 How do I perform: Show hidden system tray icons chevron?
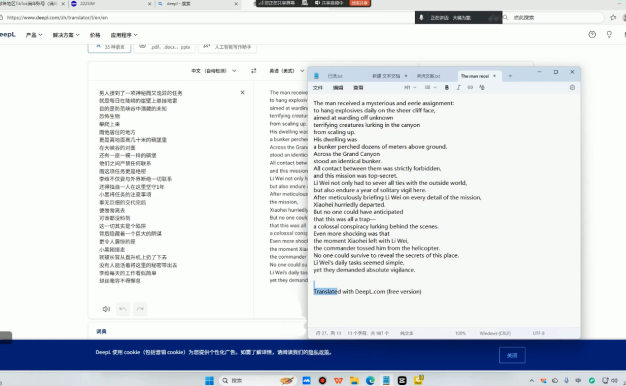click(x=531, y=381)
